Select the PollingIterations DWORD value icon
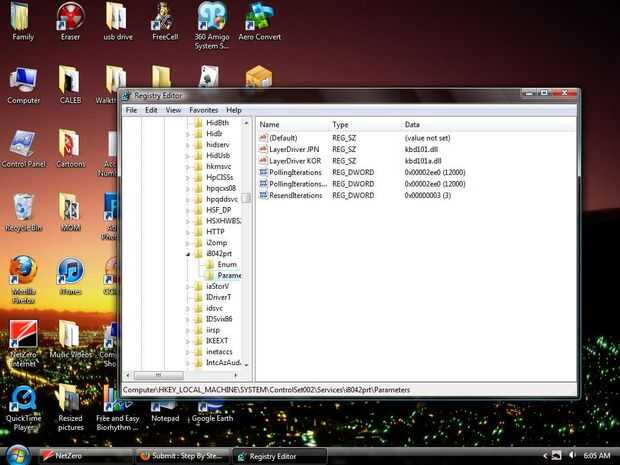 point(263,172)
